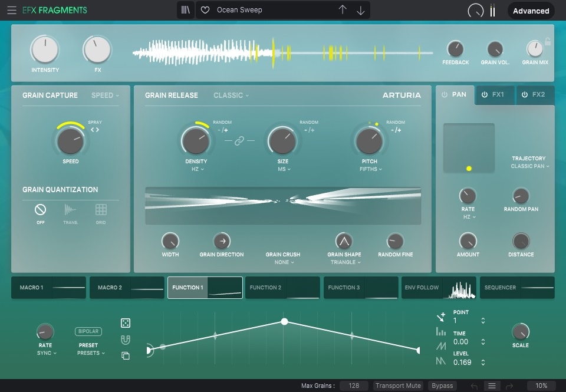Click the Level 0.169 stepper arrows
The image size is (566, 392).
(483, 363)
